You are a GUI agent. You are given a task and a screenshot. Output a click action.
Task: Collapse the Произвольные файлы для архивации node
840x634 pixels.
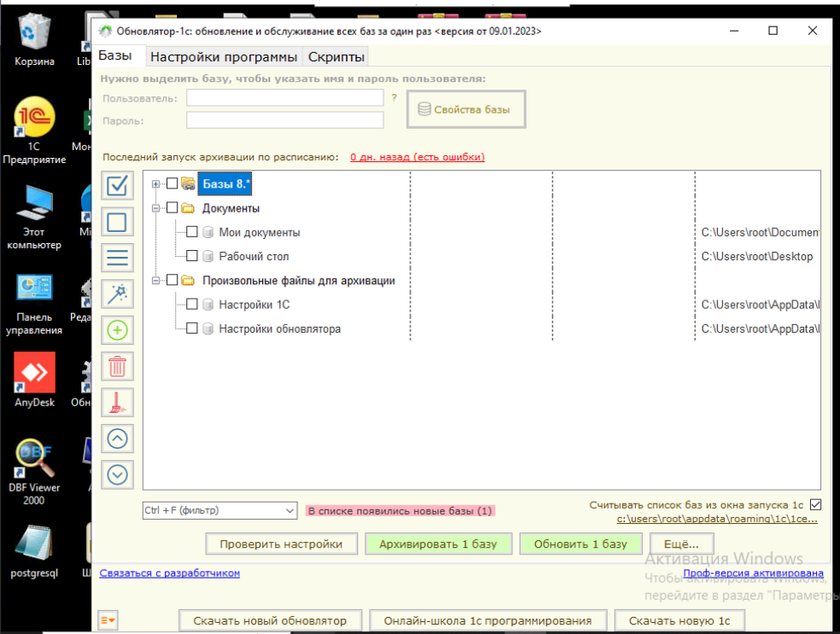(x=156, y=280)
